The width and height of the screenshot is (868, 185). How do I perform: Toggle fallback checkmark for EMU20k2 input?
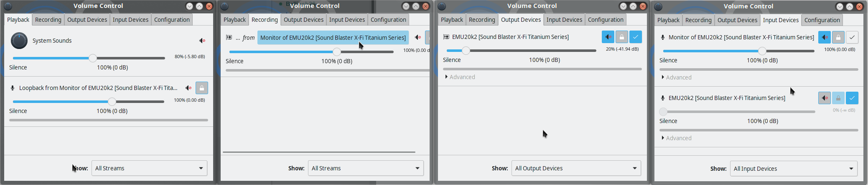point(852,98)
